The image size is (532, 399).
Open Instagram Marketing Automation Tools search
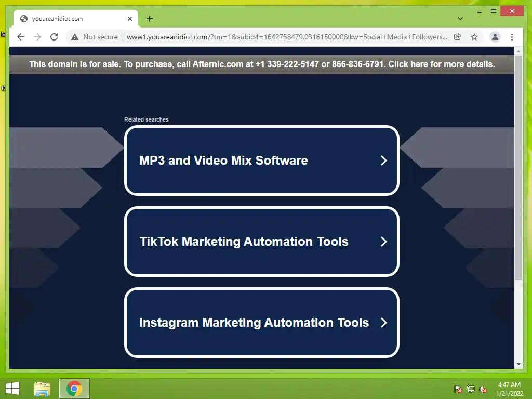262,323
